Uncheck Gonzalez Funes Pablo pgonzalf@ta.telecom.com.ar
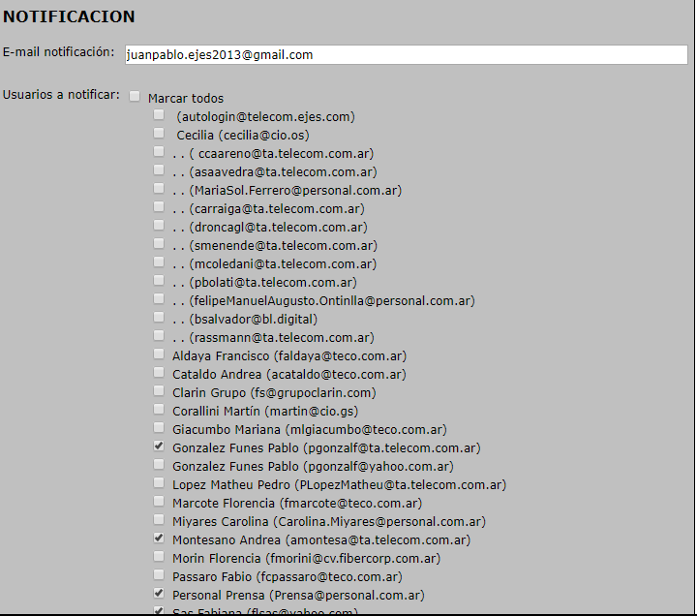Viewport: 697px width, 616px height. coord(159,447)
